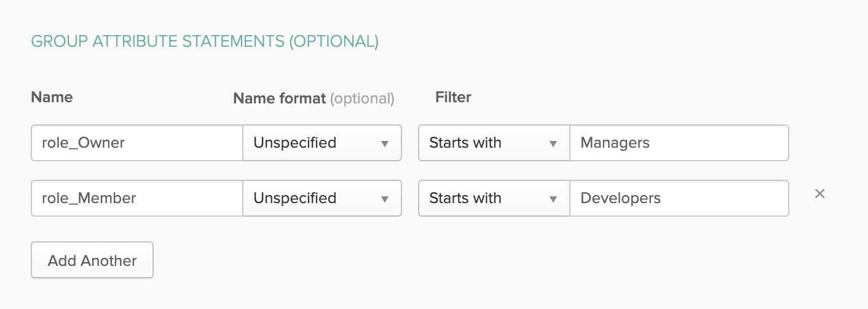The width and height of the screenshot is (868, 309).
Task: Click the gray (optional) hint beside Name format
Action: (362, 98)
